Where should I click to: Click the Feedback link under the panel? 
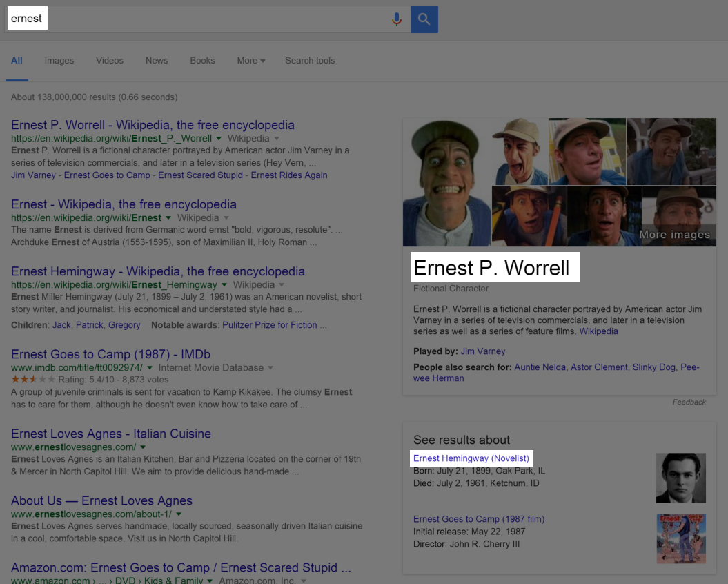click(x=689, y=402)
